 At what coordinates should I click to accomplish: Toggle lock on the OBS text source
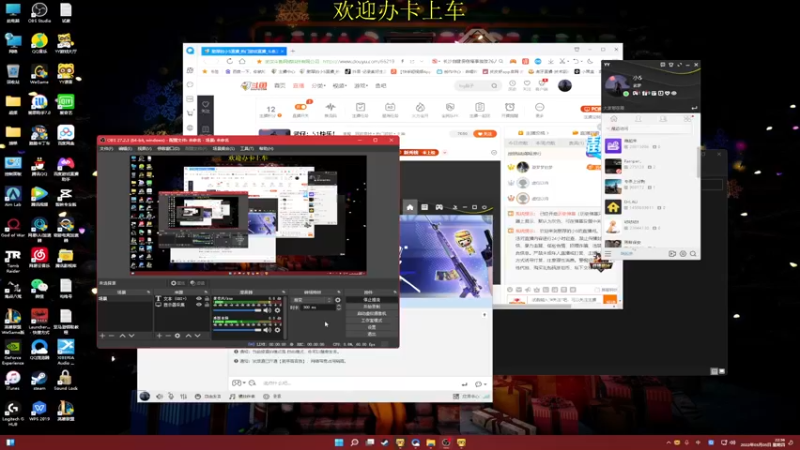tap(207, 298)
